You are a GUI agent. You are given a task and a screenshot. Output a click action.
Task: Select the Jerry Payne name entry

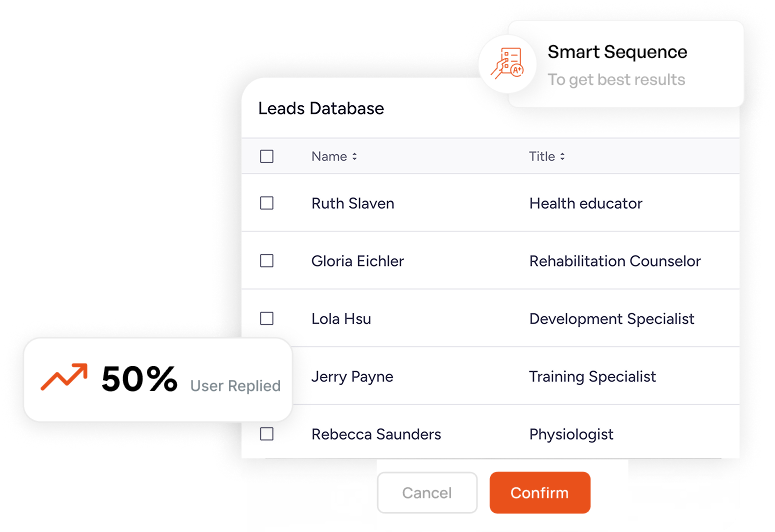point(352,377)
